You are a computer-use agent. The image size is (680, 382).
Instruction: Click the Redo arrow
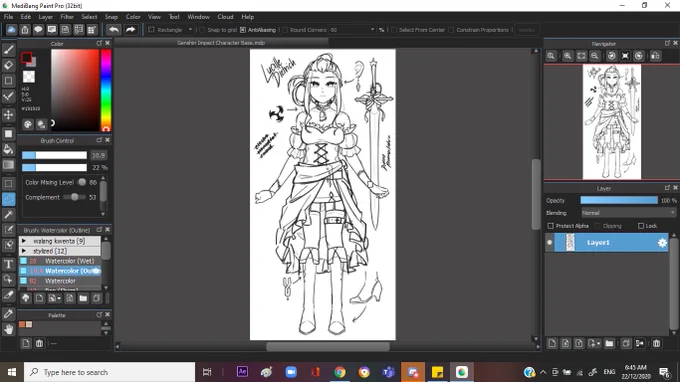130,29
